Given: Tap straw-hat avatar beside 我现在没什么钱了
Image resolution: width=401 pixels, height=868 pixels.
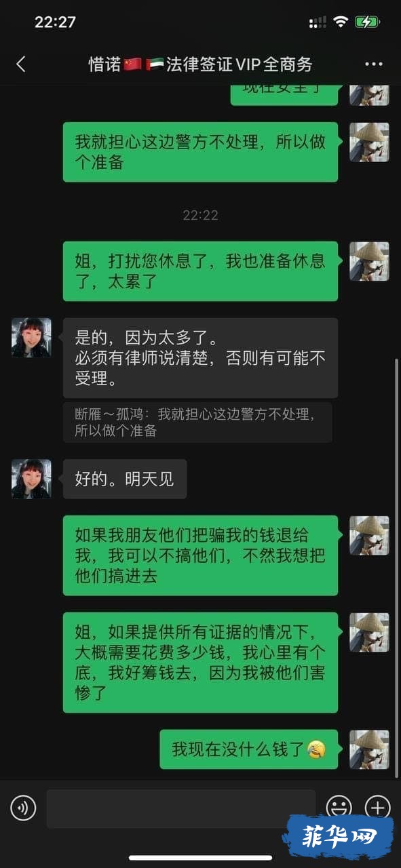Looking at the screenshot, I should (369, 749).
